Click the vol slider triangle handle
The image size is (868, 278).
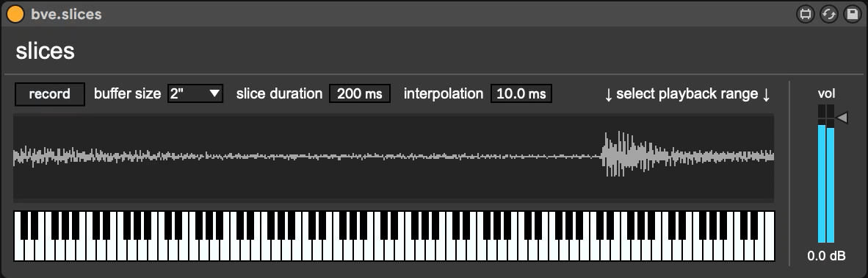pyautogui.click(x=842, y=117)
